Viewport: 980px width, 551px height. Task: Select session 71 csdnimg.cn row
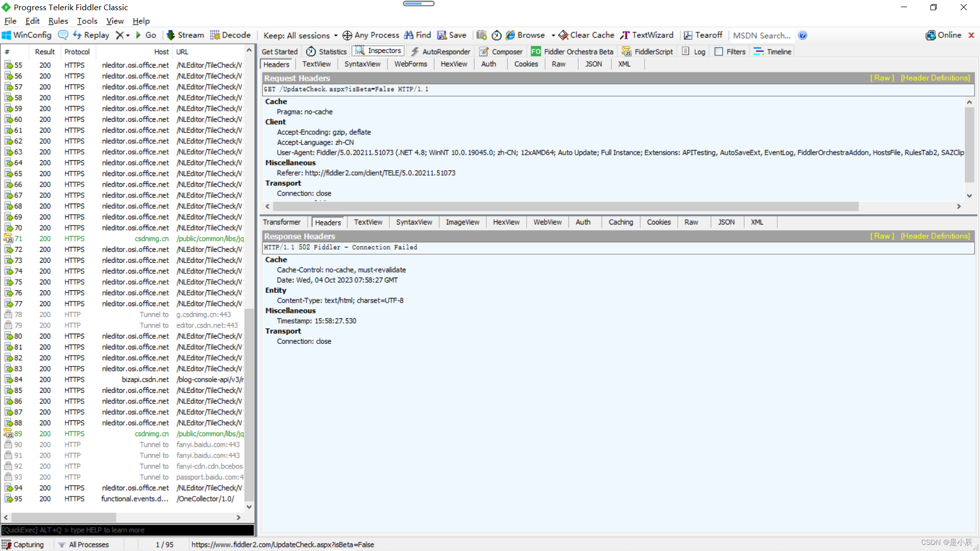(124, 239)
